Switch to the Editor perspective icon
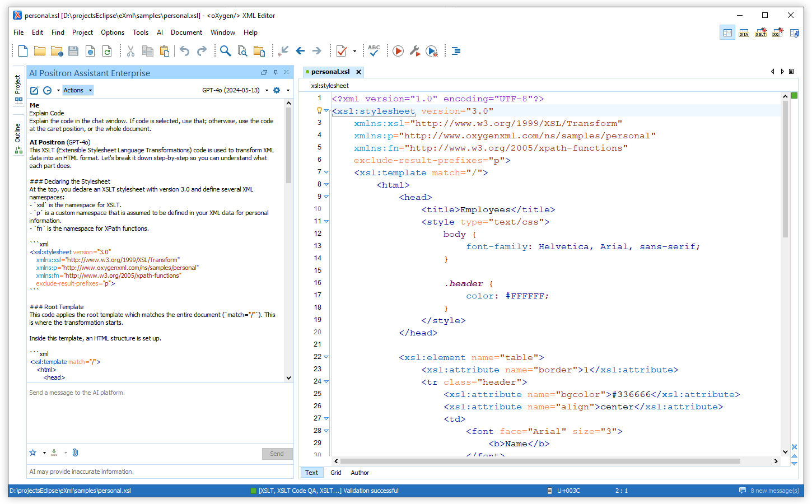Screen dimensions: 812x504 (x=727, y=33)
